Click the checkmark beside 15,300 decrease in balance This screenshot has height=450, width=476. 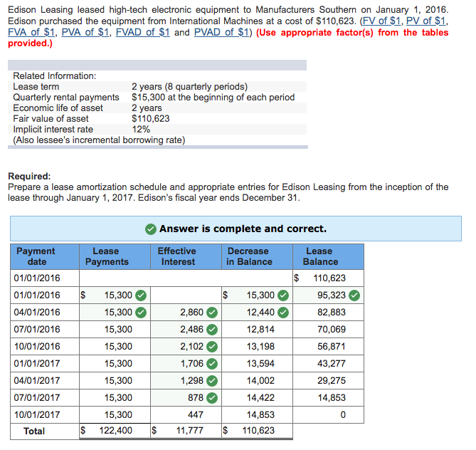pyautogui.click(x=283, y=295)
